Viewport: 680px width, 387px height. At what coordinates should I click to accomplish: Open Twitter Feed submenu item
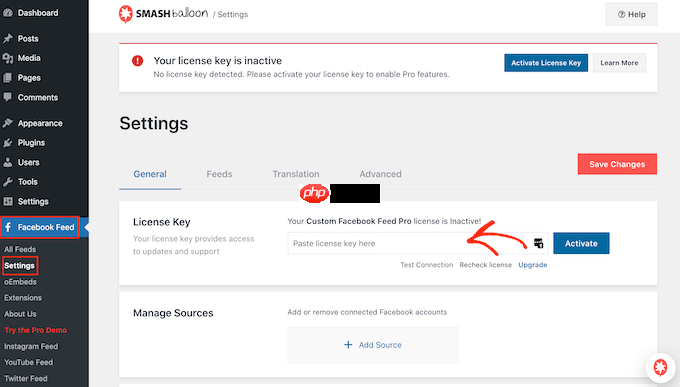pos(26,378)
